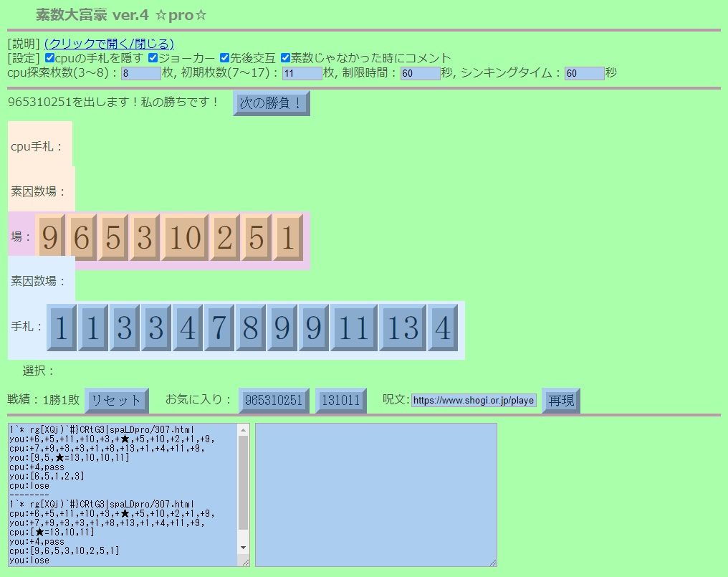Click the field card 3
Screen dimensions: 728x577
click(145, 237)
